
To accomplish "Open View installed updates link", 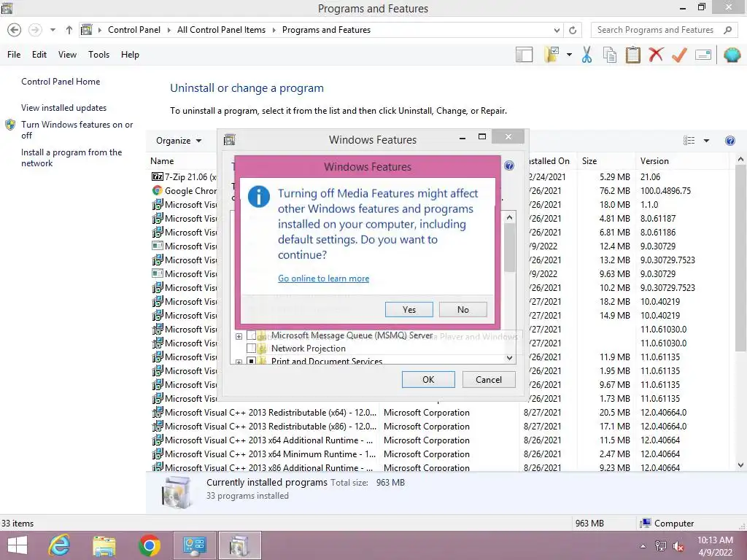I will pyautogui.click(x=64, y=108).
